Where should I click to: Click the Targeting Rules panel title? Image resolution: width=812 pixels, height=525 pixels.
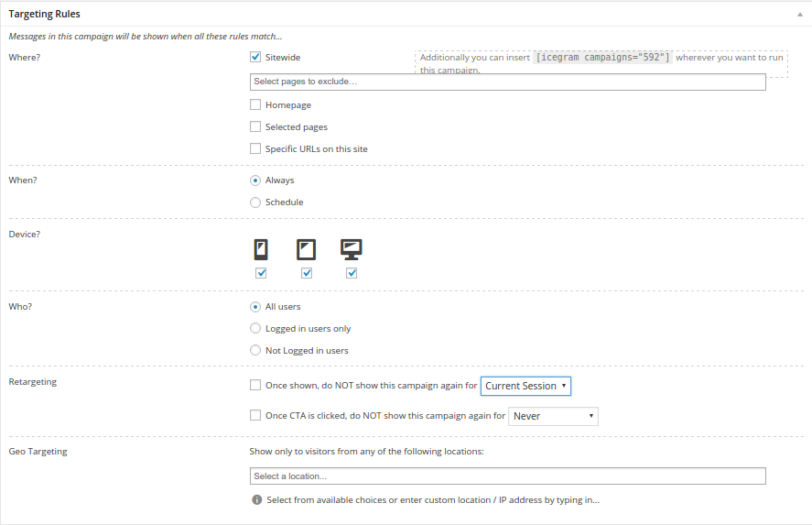click(x=45, y=14)
